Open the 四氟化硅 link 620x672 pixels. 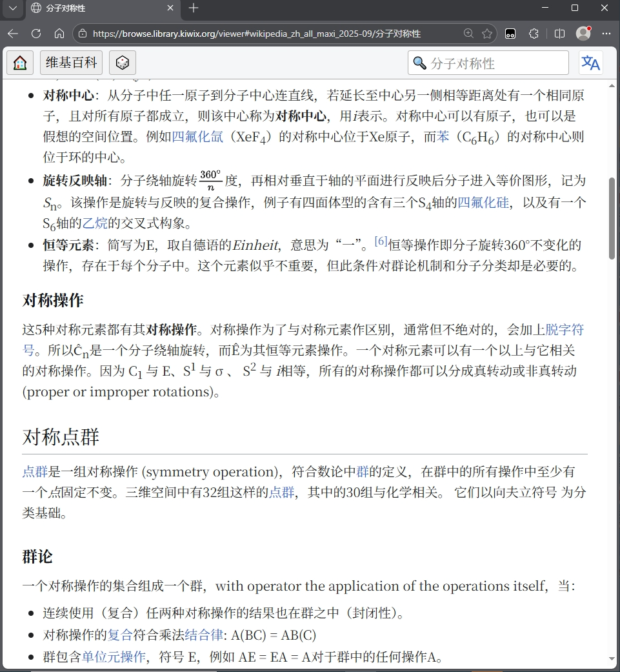coord(483,203)
